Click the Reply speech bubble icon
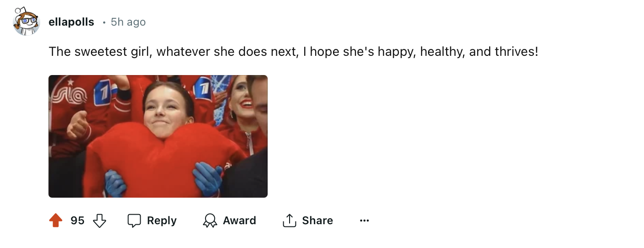644x248 pixels. pos(134,221)
